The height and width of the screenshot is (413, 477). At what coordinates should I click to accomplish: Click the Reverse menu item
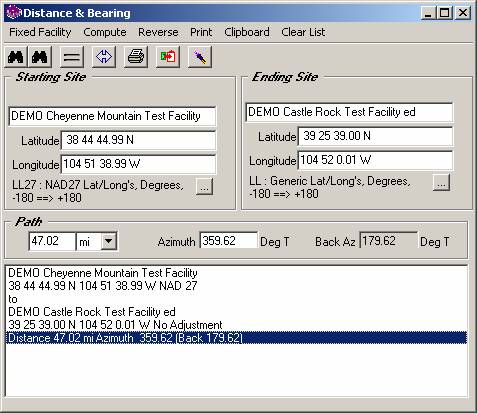(x=158, y=32)
